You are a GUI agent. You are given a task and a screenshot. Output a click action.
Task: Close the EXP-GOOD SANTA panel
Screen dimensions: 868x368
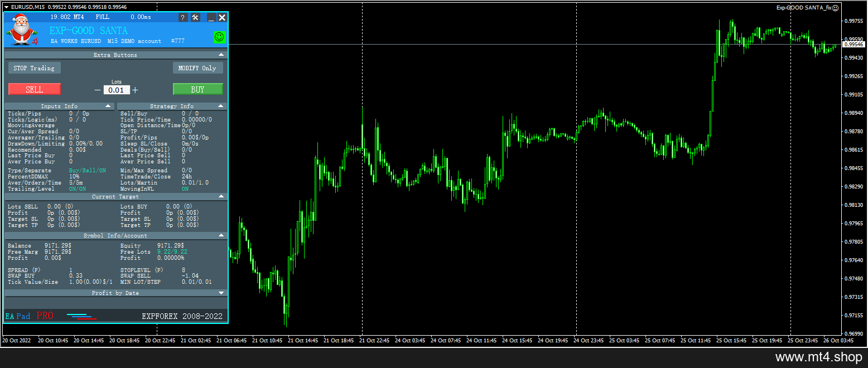click(222, 17)
